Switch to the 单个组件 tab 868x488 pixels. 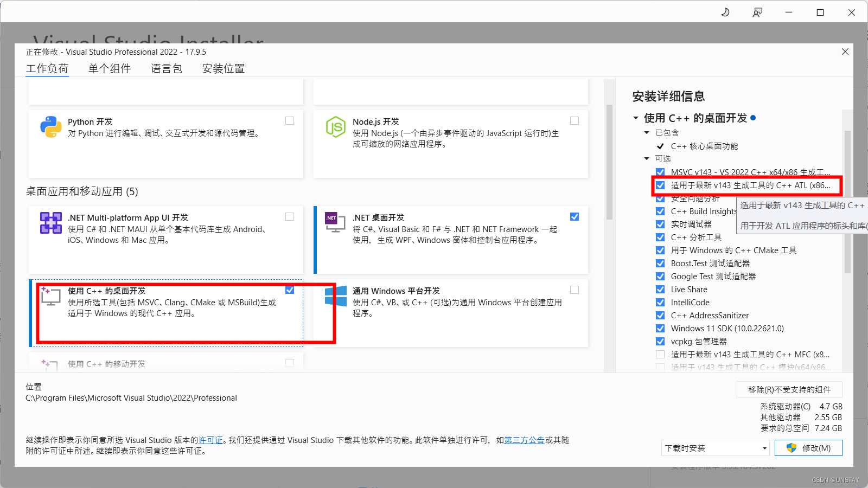[109, 68]
